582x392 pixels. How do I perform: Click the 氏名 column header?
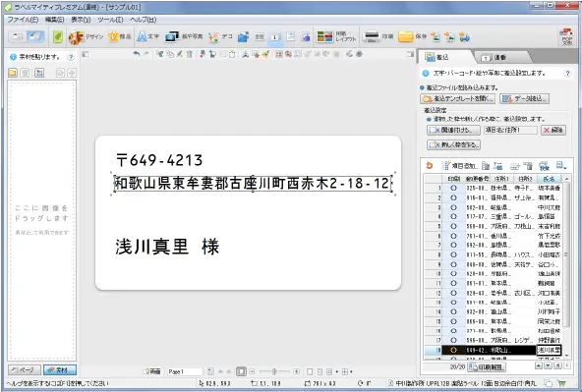coord(549,179)
